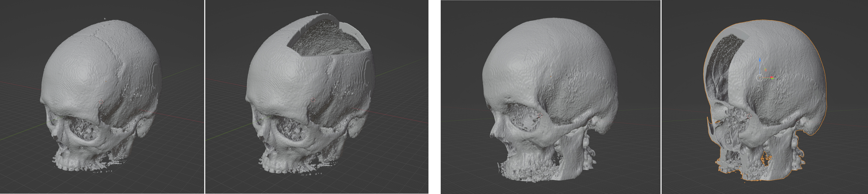Click the orange origin dot above the gizmo

coord(765,70)
